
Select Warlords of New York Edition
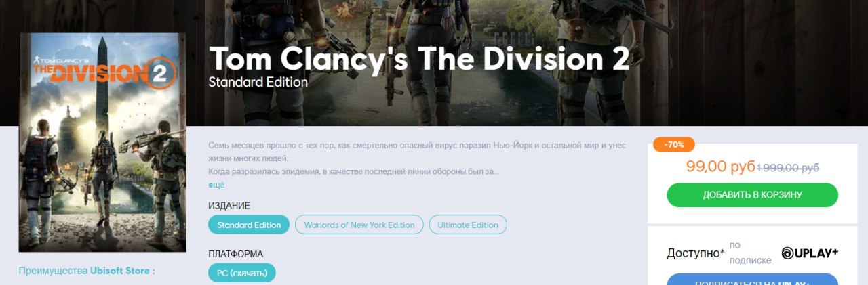point(359,225)
